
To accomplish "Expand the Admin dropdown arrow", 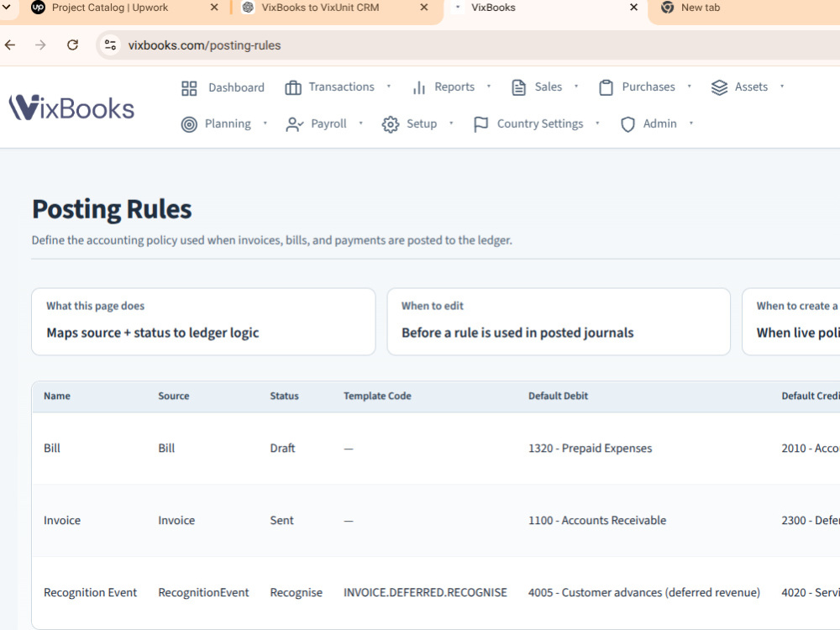I will tap(691, 123).
